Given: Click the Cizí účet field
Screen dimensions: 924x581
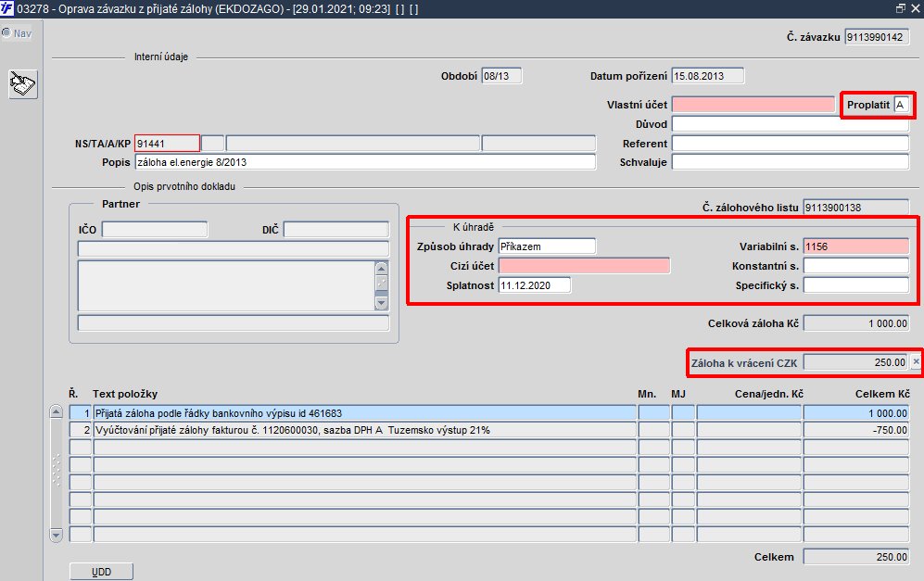Looking at the screenshot, I should click(x=584, y=266).
